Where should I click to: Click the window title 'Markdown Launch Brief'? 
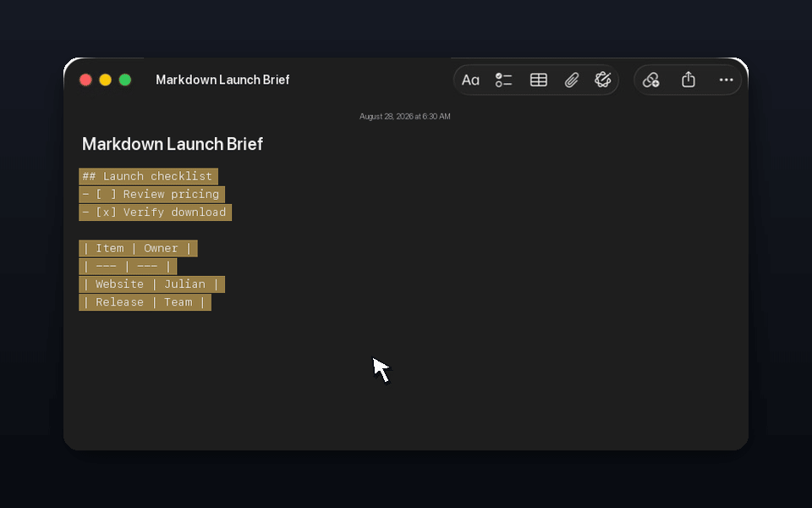point(222,80)
